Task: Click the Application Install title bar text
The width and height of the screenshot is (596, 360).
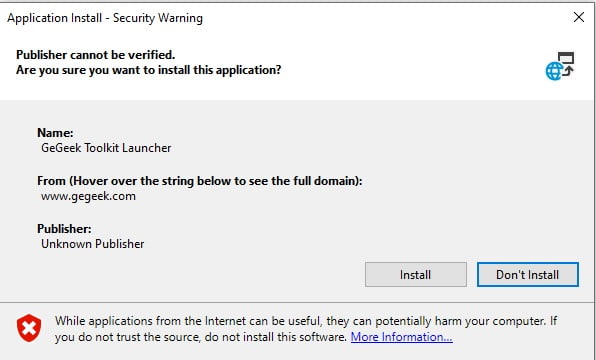Action: click(105, 18)
